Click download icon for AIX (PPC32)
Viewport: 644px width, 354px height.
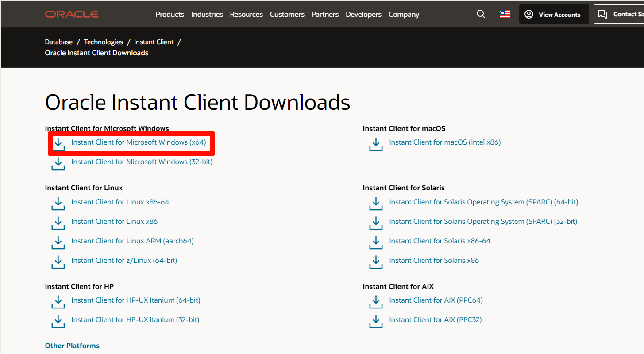(x=376, y=321)
